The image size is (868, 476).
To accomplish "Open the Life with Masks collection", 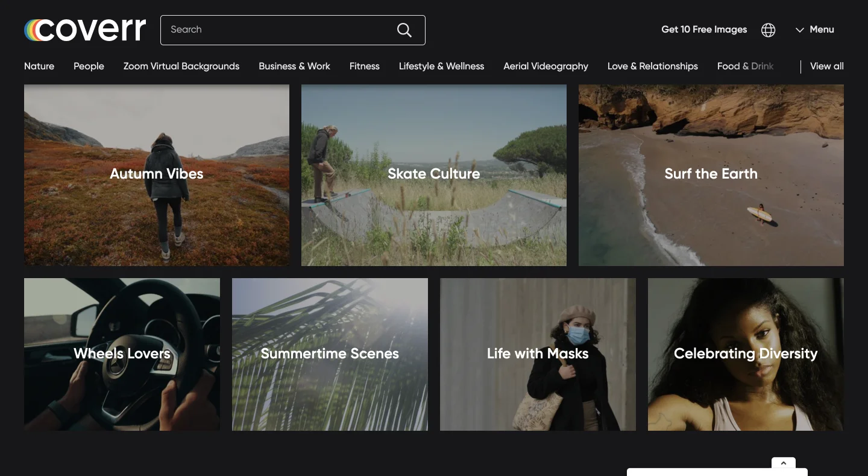I will coord(538,354).
